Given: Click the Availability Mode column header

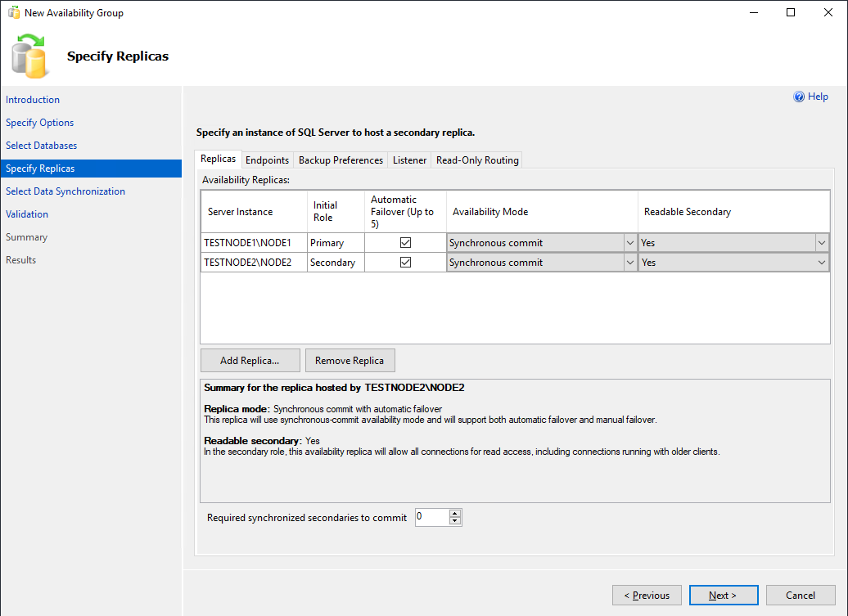Looking at the screenshot, I should pos(542,212).
